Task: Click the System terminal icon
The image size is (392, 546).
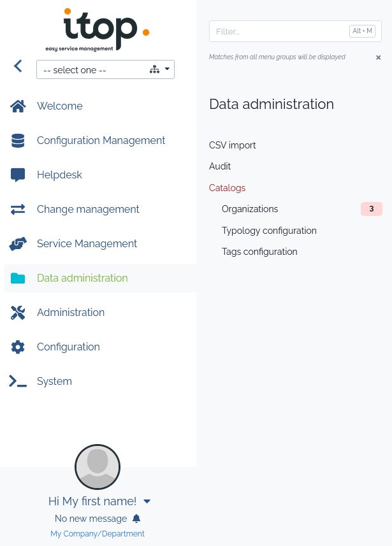Action: [x=18, y=382]
